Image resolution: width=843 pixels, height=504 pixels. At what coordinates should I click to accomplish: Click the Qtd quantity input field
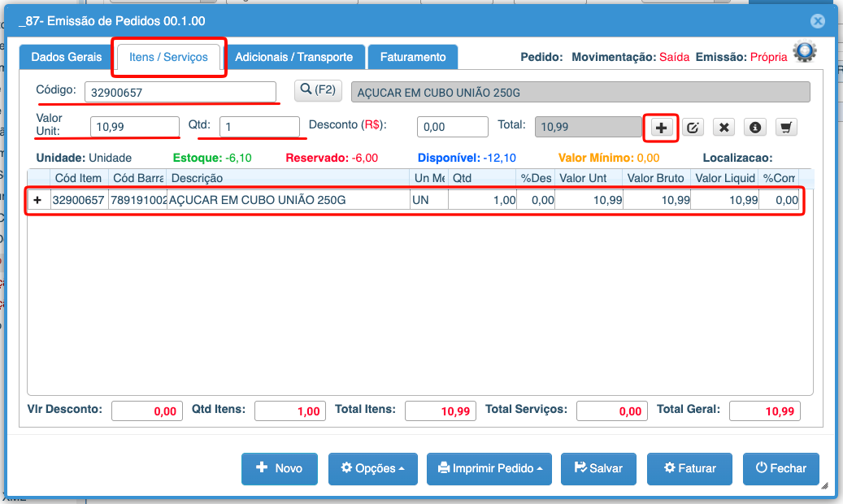[x=259, y=128]
